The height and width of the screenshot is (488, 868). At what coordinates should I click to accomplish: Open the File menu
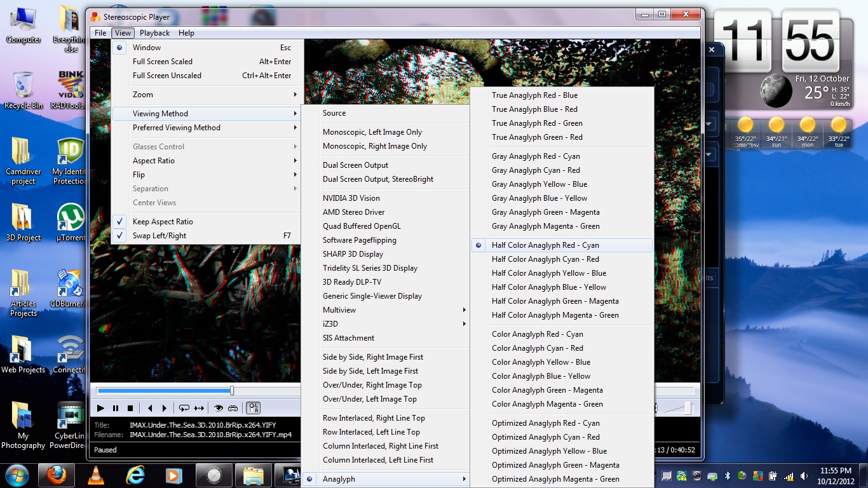click(x=100, y=33)
